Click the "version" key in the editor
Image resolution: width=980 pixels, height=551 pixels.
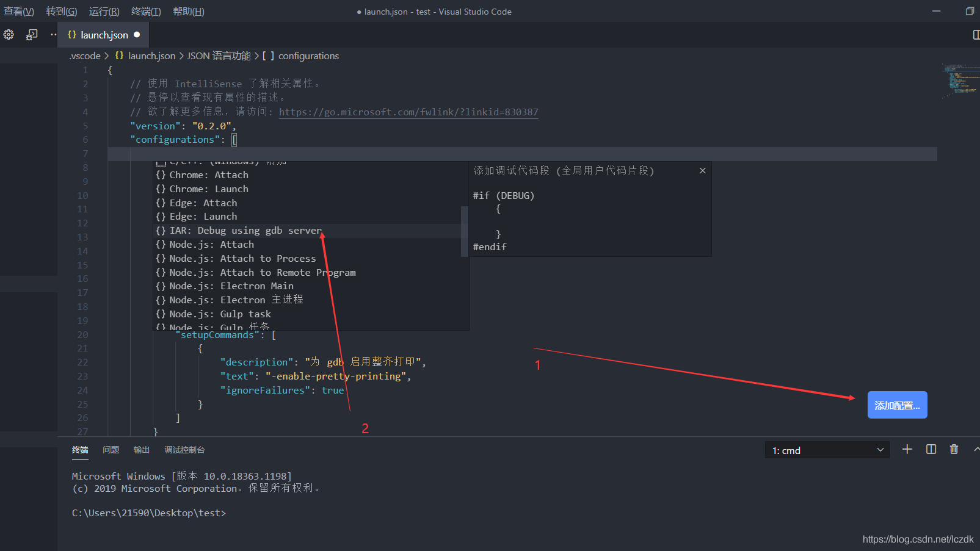click(155, 126)
